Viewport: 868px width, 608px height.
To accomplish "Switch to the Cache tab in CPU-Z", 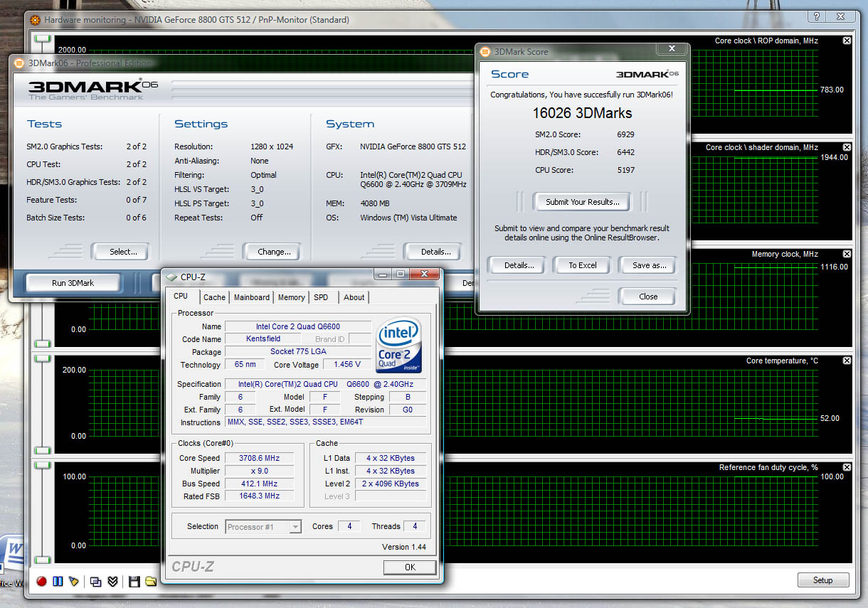I will [214, 297].
